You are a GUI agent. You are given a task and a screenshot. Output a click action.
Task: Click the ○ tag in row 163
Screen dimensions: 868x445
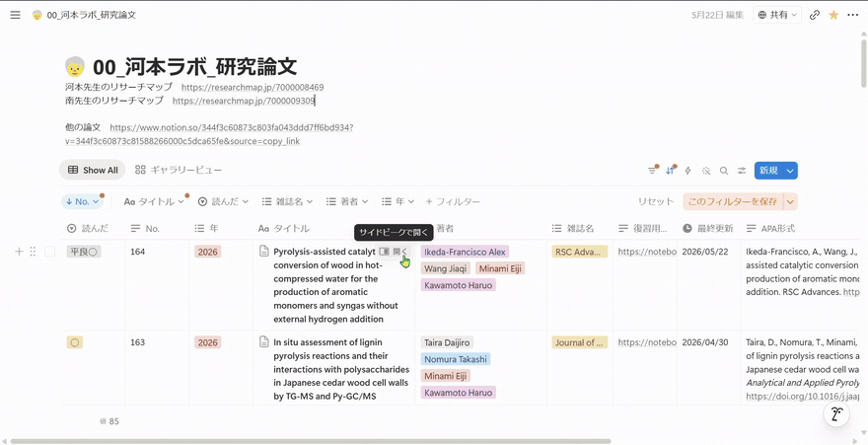(x=75, y=342)
